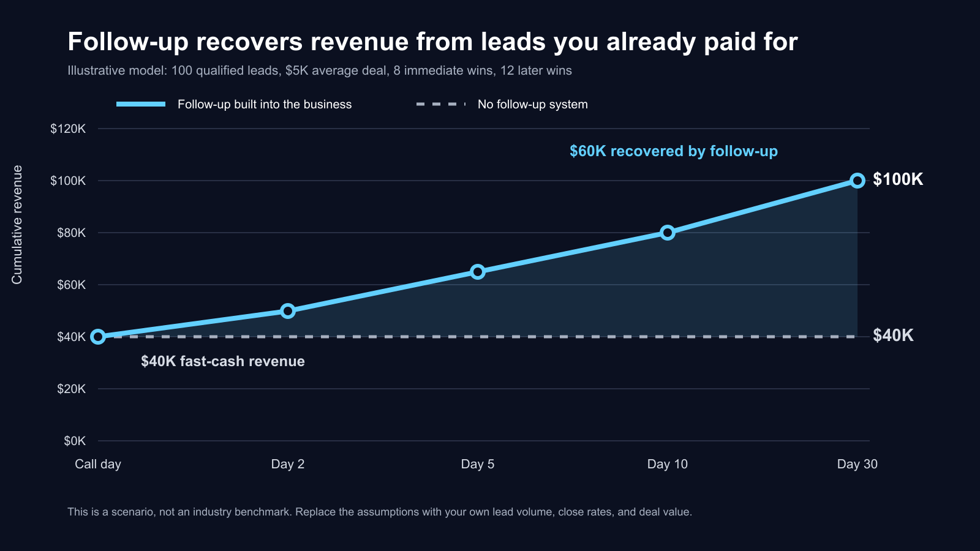Click the 'Illustrative model' subtitle text
The height and width of the screenshot is (551, 980).
coord(320,70)
